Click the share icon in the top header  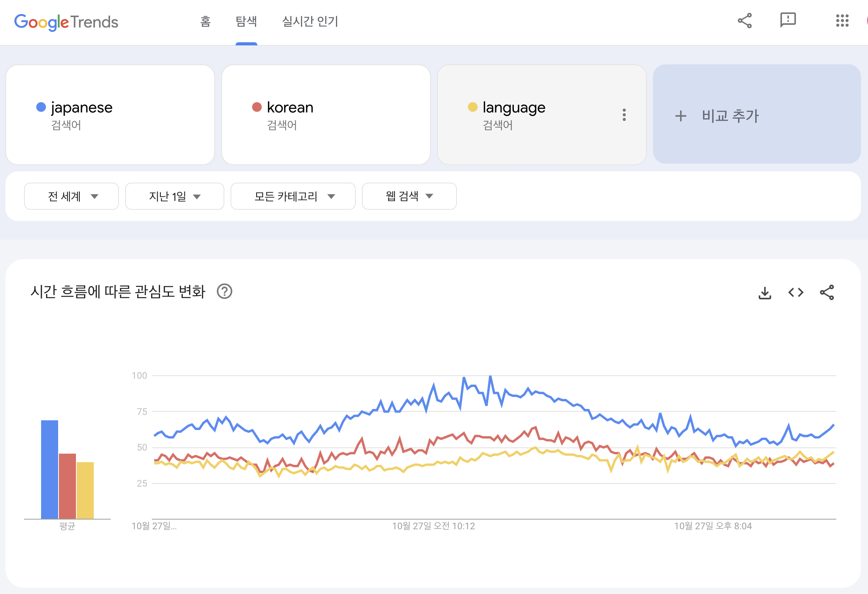tap(745, 21)
